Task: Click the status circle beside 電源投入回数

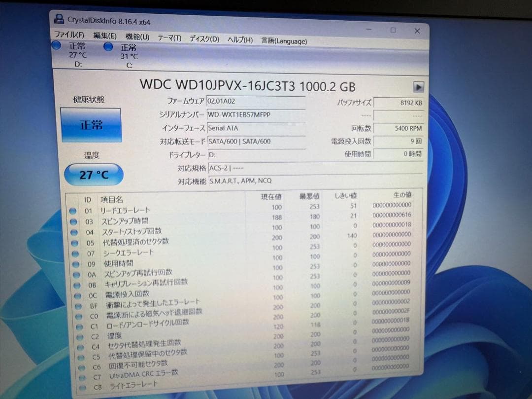Action: pos(78,294)
